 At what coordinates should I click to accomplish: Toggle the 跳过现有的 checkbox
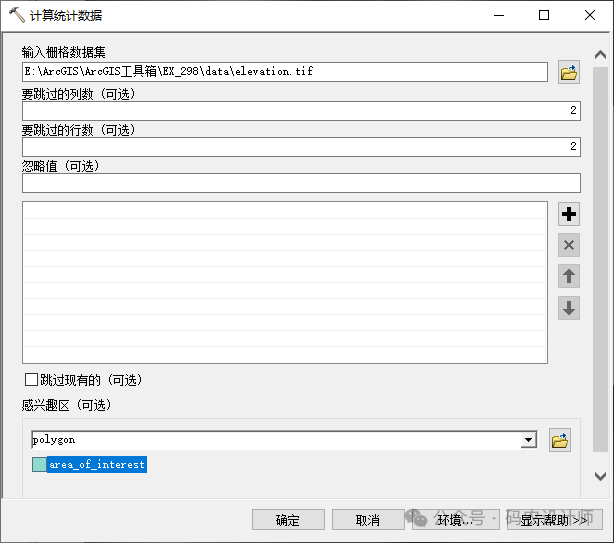click(32, 380)
